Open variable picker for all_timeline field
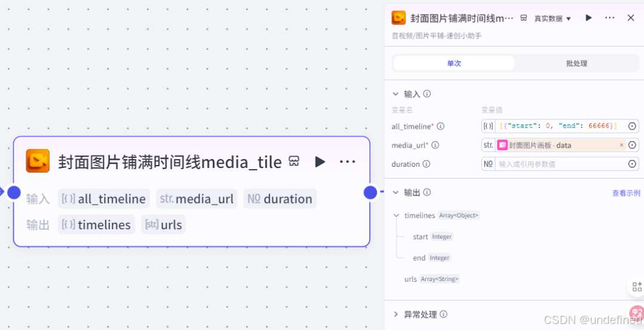644x330 pixels. point(632,126)
